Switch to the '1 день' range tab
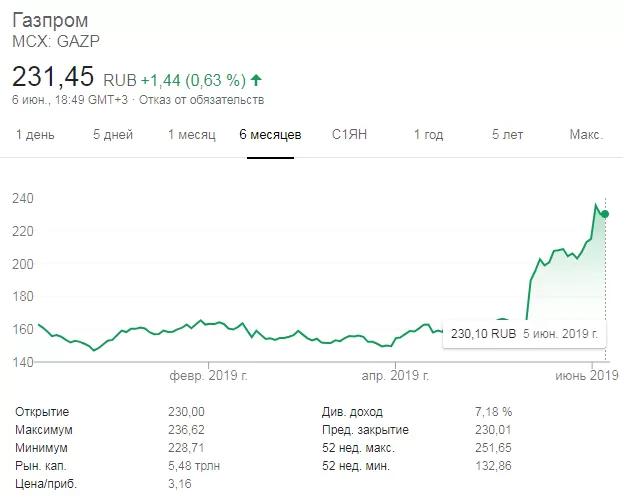The height and width of the screenshot is (496, 623). (35, 135)
